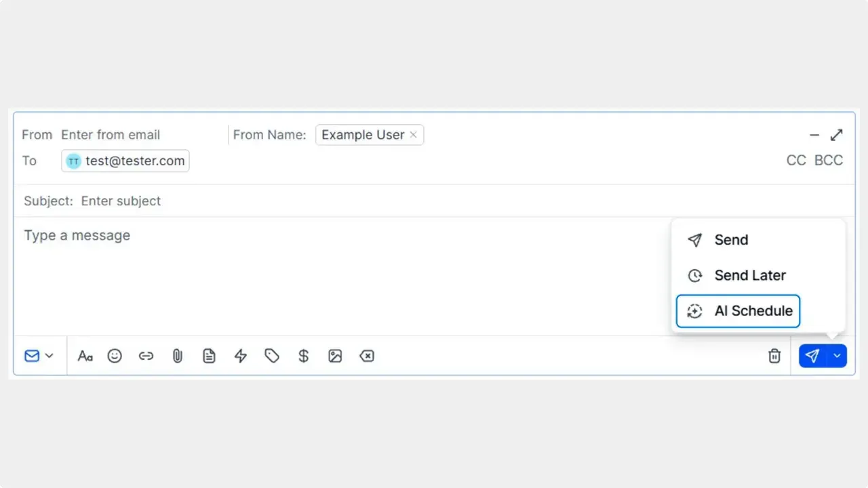Click the dollar sign payment icon

(303, 356)
